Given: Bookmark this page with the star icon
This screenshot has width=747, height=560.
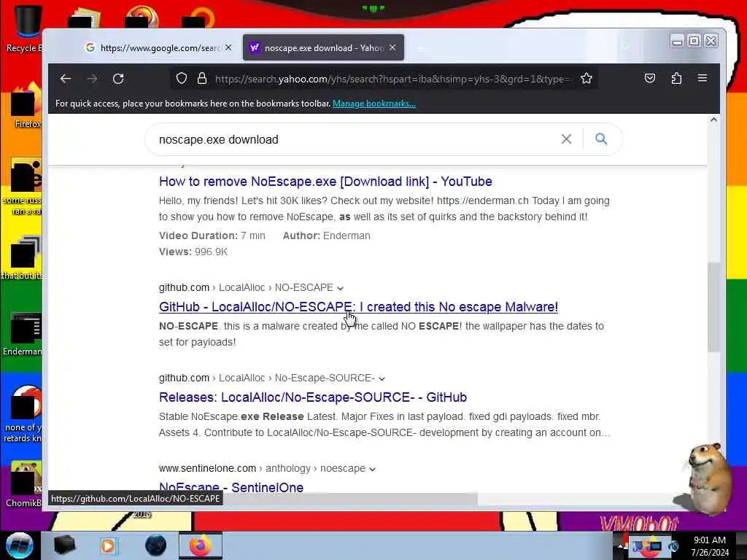Looking at the screenshot, I should (x=587, y=78).
